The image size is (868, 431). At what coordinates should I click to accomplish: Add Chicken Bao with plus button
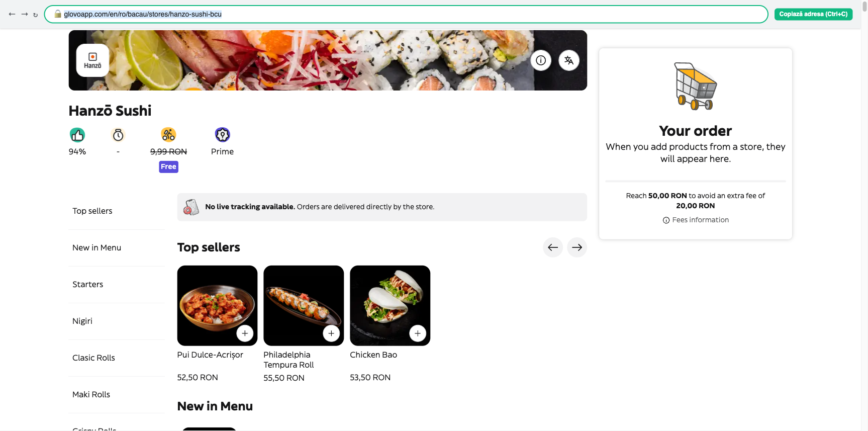(418, 333)
